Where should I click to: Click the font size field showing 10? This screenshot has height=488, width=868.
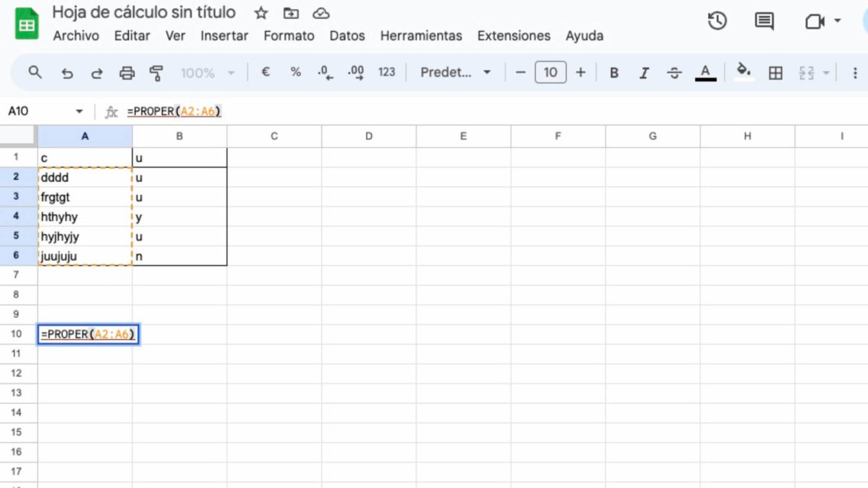pyautogui.click(x=550, y=72)
